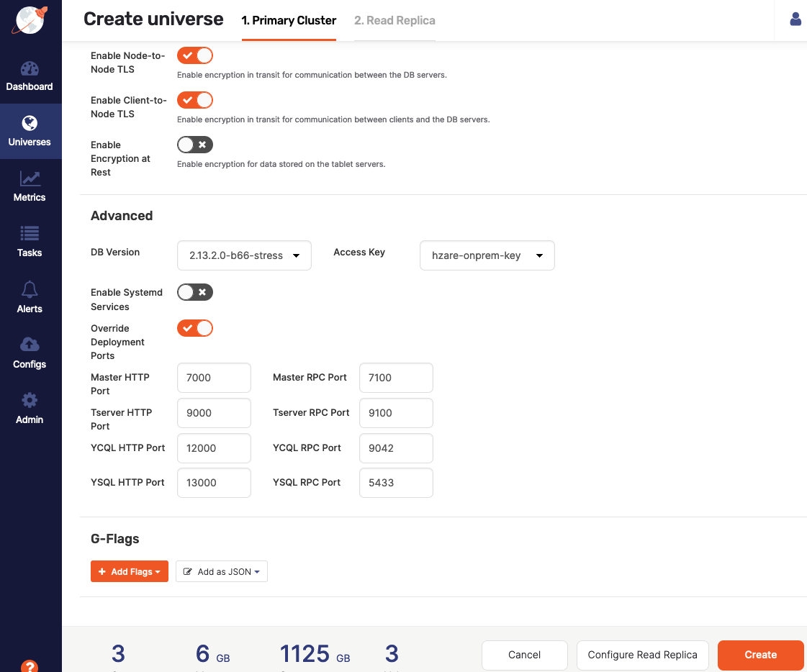Image resolution: width=807 pixels, height=672 pixels.
Task: Click the YugabyteDB logo icon
Action: [30, 20]
